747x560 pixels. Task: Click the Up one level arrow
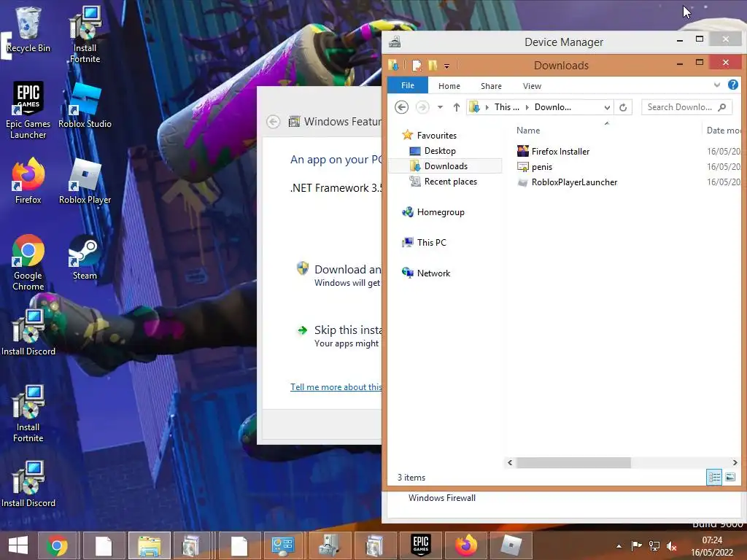tap(457, 107)
